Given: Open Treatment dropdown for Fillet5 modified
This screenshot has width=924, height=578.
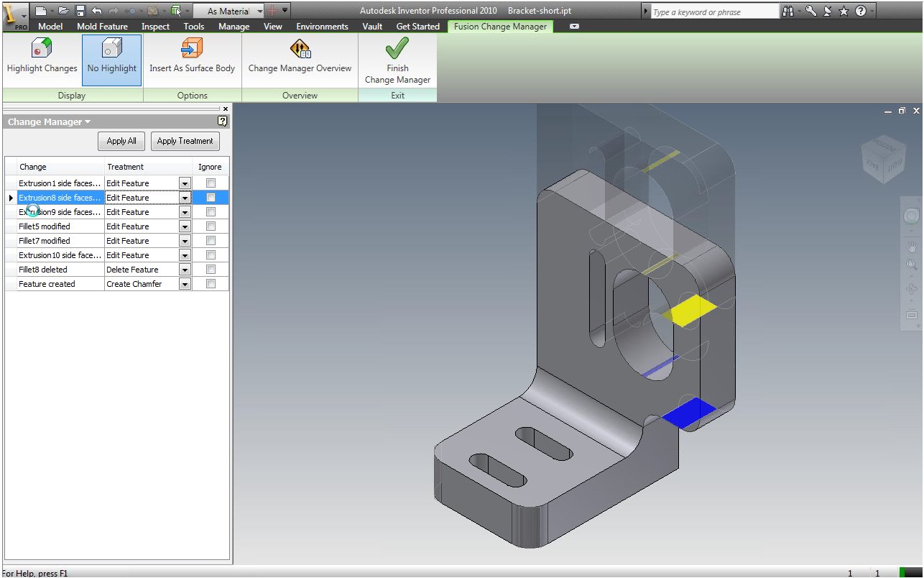Looking at the screenshot, I should [x=185, y=226].
